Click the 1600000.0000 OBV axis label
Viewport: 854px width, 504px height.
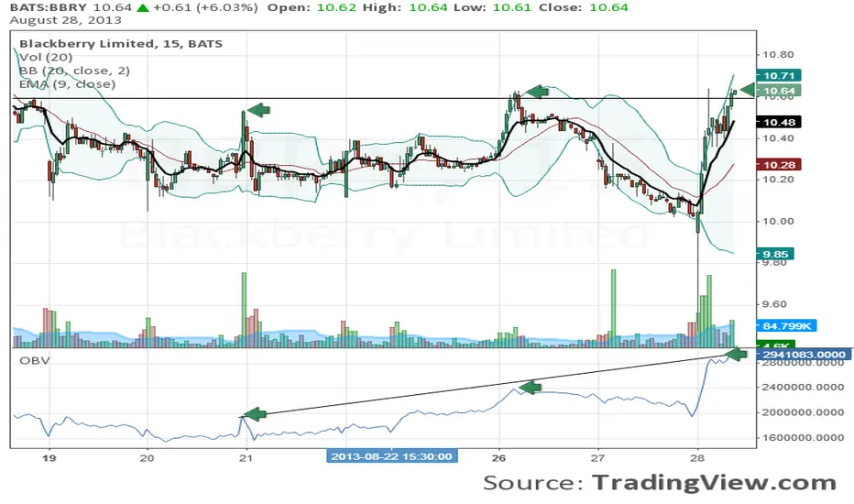tap(804, 437)
